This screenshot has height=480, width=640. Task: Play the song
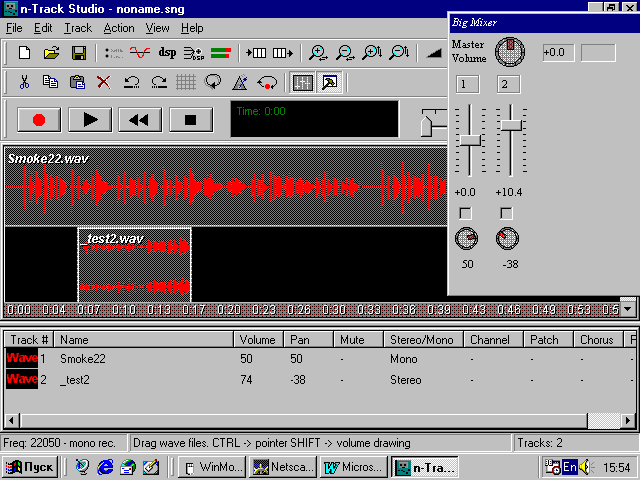(x=90, y=120)
